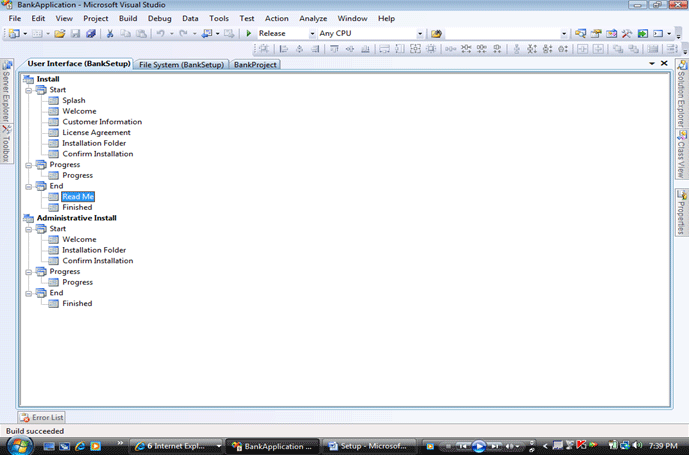Click the Command Window toolbar icon
This screenshot has height=455, width=689.
pos(658,33)
